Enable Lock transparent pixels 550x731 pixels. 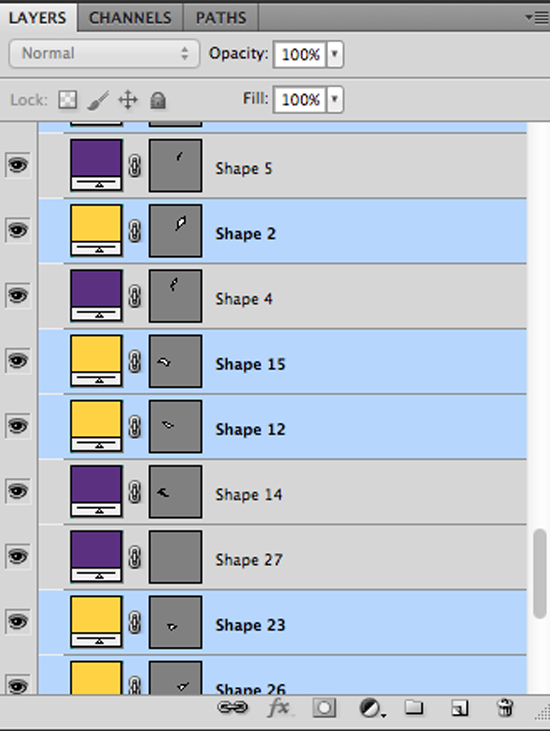point(68,99)
